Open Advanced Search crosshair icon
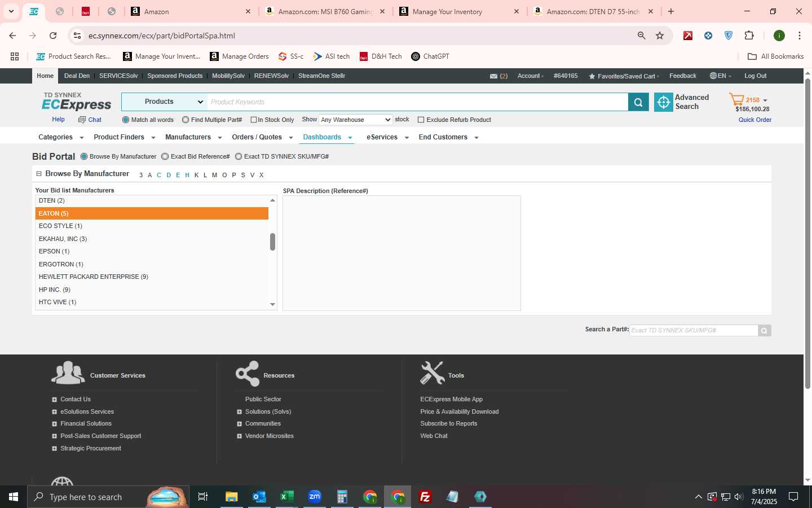Viewport: 812px width, 508px height. tap(664, 102)
